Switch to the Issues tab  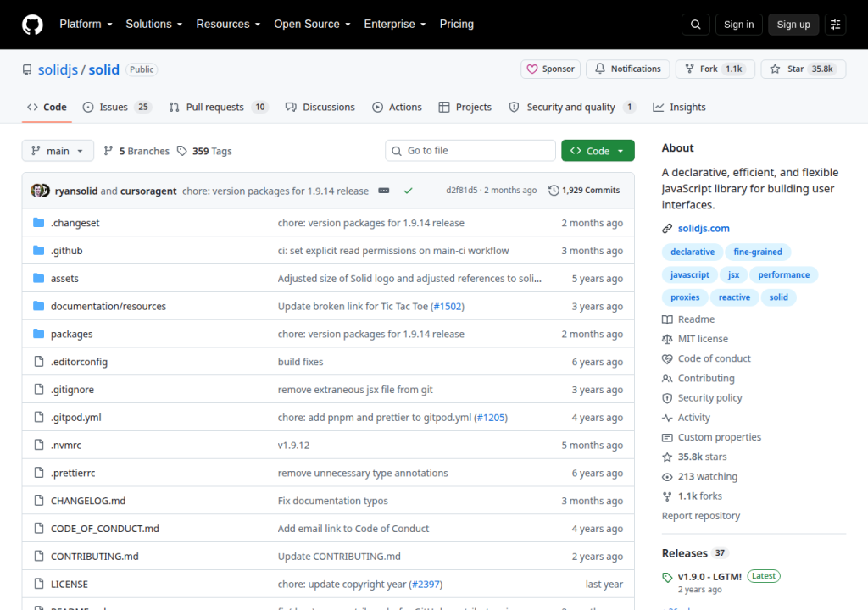point(117,108)
